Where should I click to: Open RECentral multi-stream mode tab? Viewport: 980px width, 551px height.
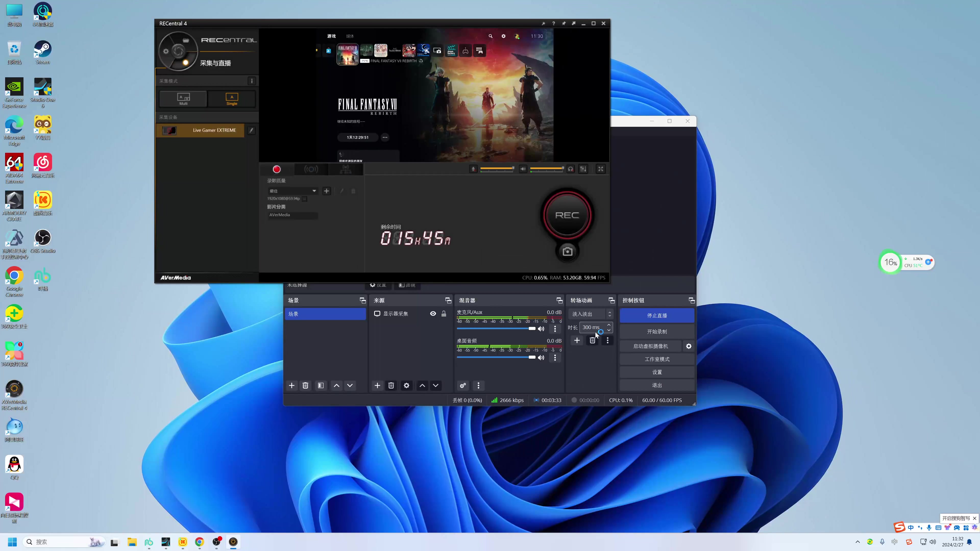click(346, 169)
